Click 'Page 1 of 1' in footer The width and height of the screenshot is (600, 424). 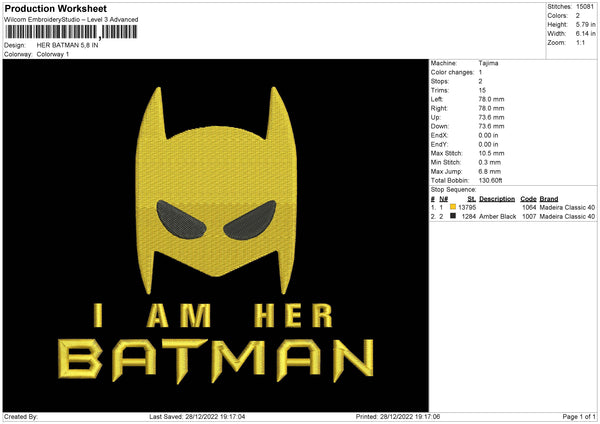point(579,416)
